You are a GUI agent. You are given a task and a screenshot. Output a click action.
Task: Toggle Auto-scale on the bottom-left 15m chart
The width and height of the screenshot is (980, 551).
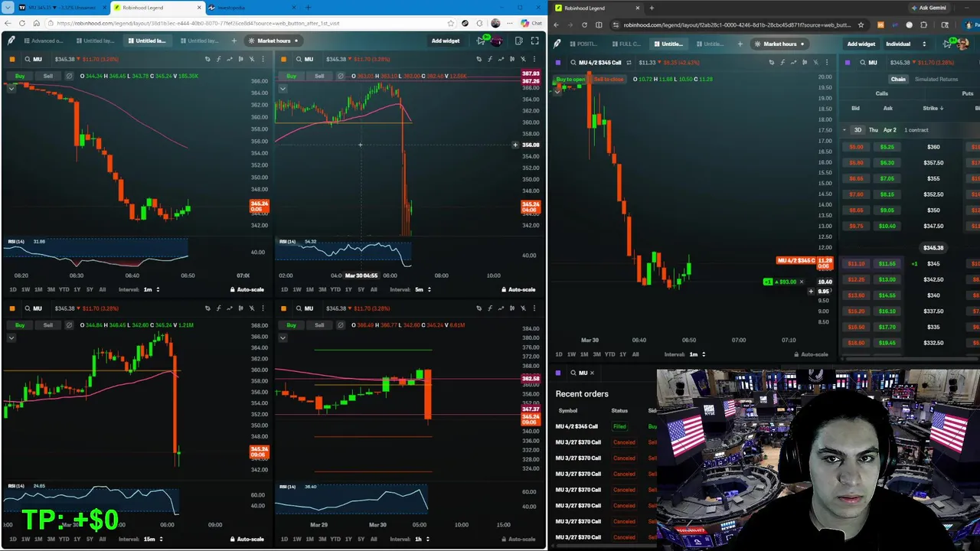(x=247, y=539)
